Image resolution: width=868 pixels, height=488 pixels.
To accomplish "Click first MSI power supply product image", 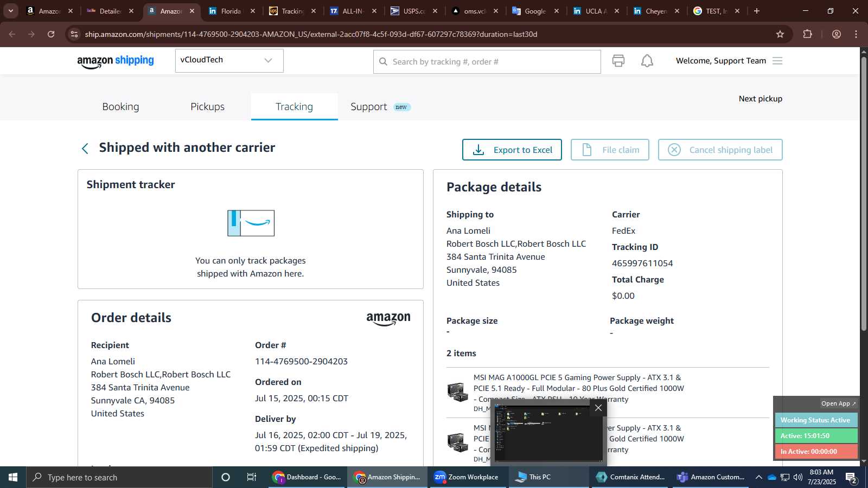I will pyautogui.click(x=458, y=391).
